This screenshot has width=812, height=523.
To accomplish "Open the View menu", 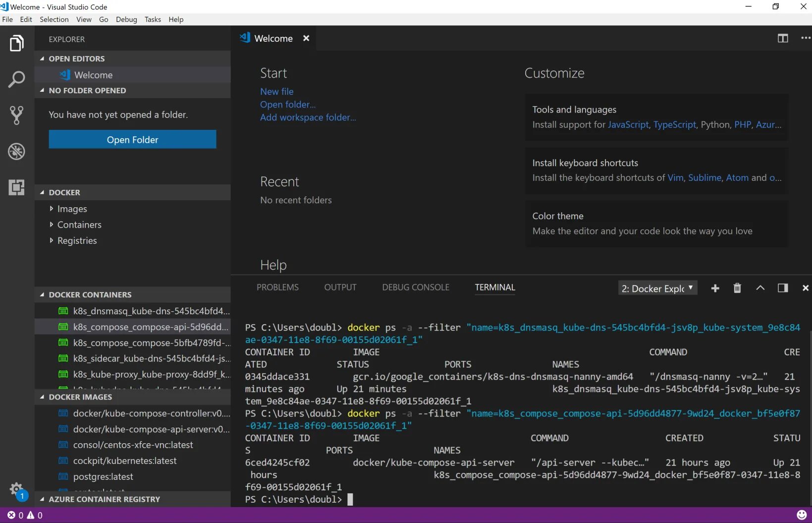I will (84, 19).
